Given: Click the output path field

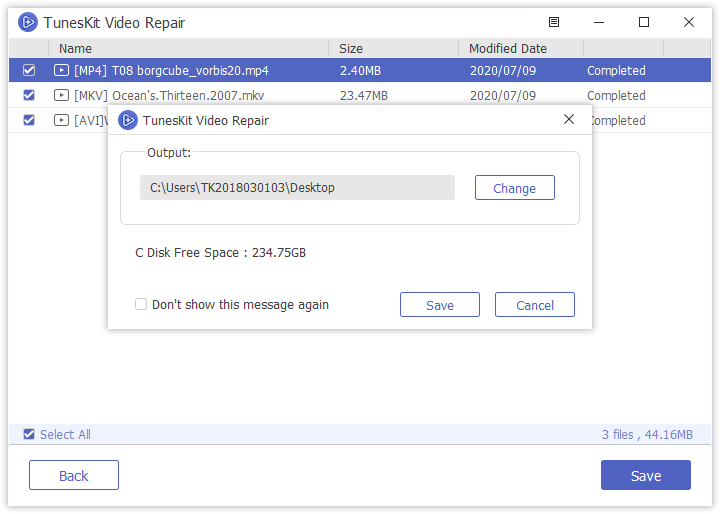Looking at the screenshot, I should pos(297,187).
